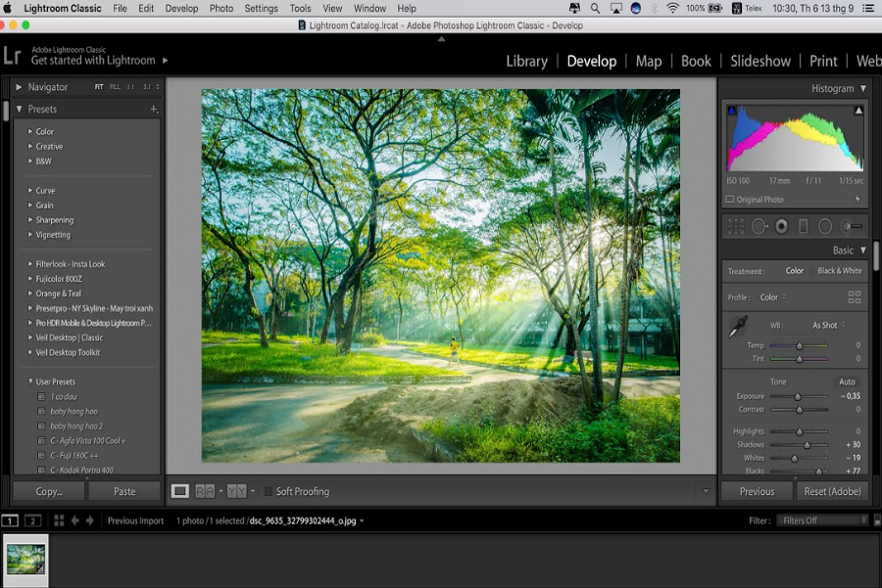Switch to the Map module
Viewport: 882px width, 588px height.
coord(649,61)
